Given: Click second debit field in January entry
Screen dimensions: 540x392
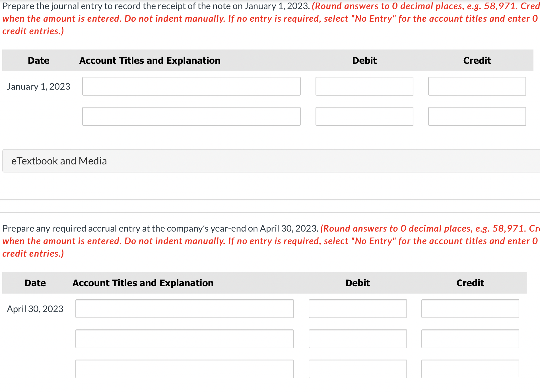Looking at the screenshot, I should [364, 116].
